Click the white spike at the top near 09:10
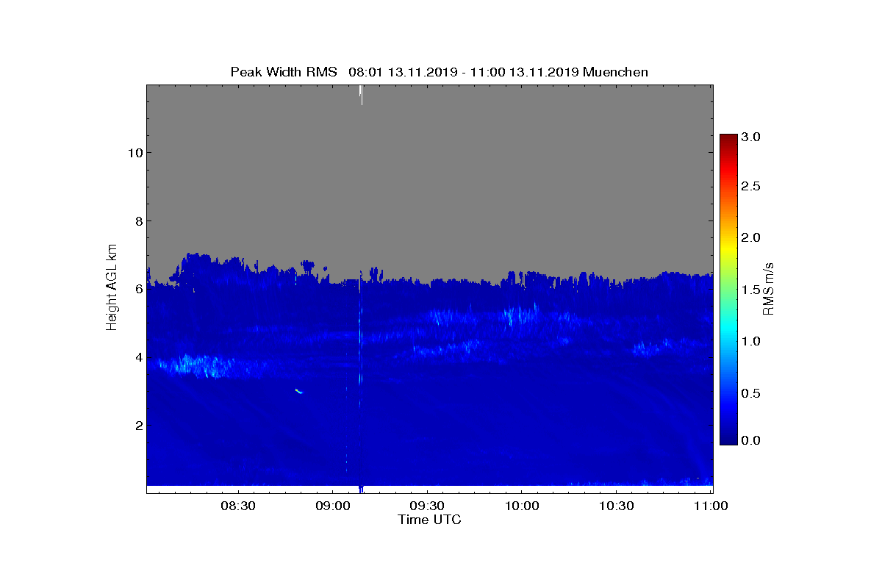 click(361, 95)
